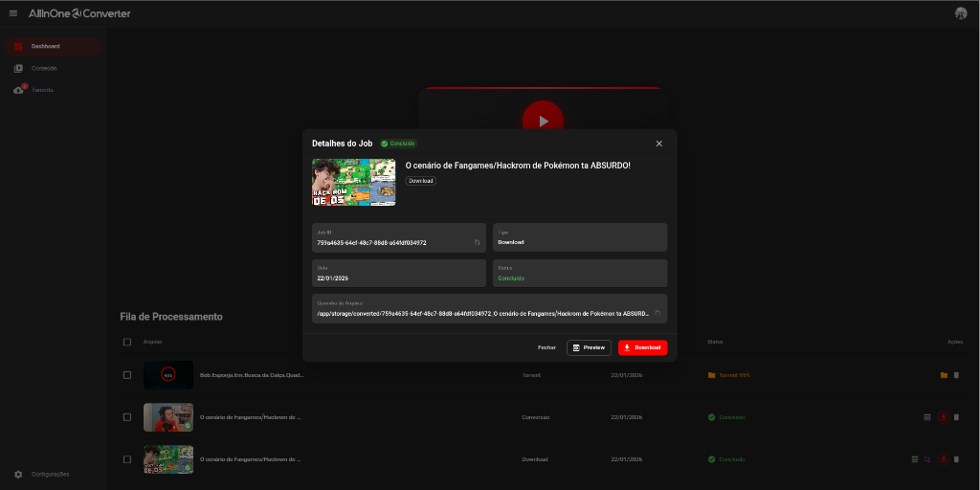
Task: Preview the Conversão job from its row
Action: tap(926, 417)
